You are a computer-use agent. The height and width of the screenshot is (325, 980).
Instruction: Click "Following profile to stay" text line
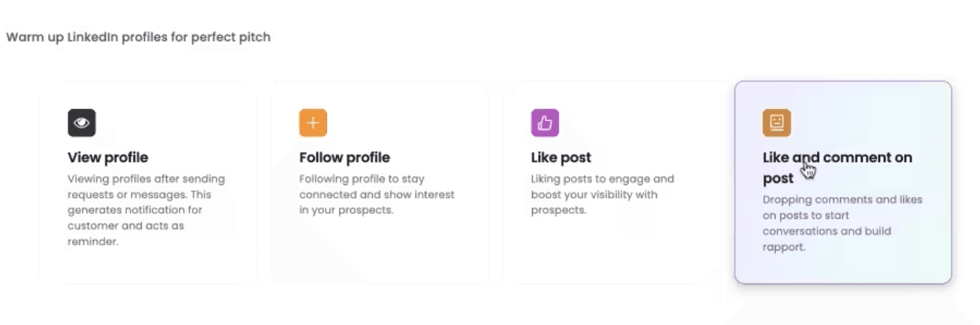coord(361,179)
